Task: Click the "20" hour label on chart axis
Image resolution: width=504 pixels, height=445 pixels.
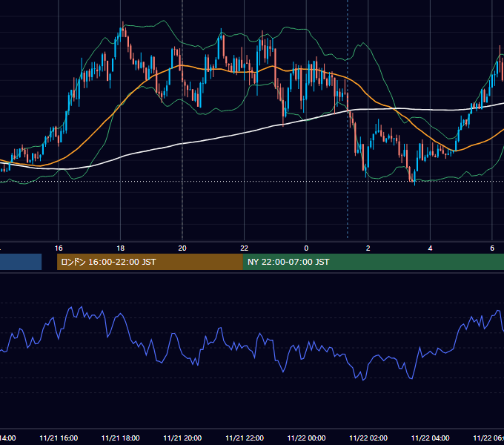Action: click(x=182, y=248)
